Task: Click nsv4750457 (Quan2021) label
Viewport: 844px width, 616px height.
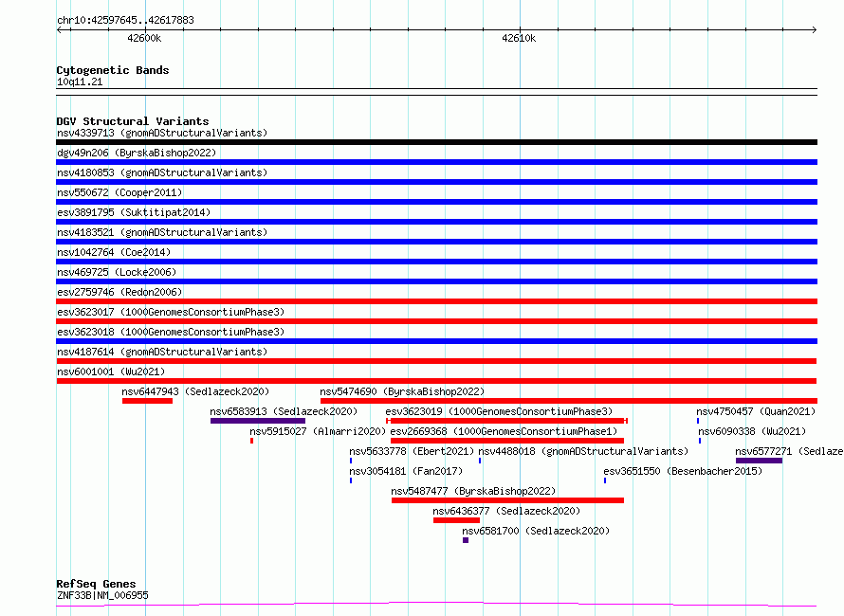Action: (756, 411)
